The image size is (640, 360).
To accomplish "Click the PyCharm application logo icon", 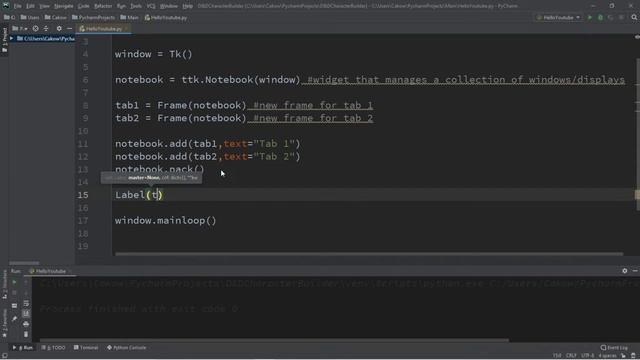I will click(x=6, y=6).
